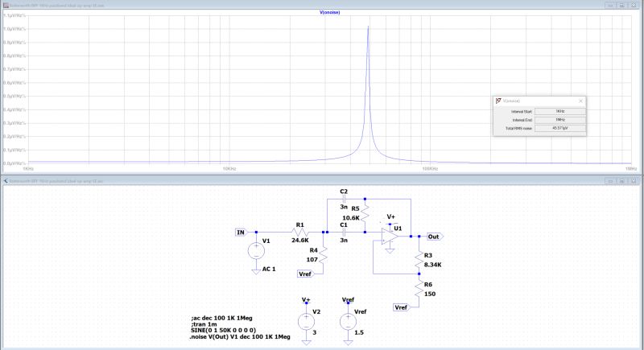
Task: Click the ;ac dec 100 1K 1Meg comment
Action: pyautogui.click(x=222, y=318)
